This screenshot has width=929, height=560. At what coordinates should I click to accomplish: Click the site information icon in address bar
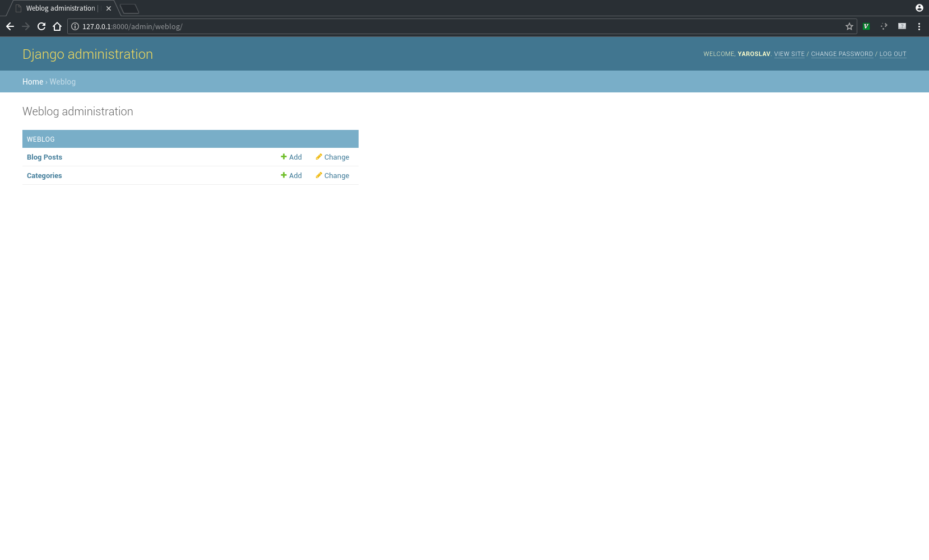[75, 26]
